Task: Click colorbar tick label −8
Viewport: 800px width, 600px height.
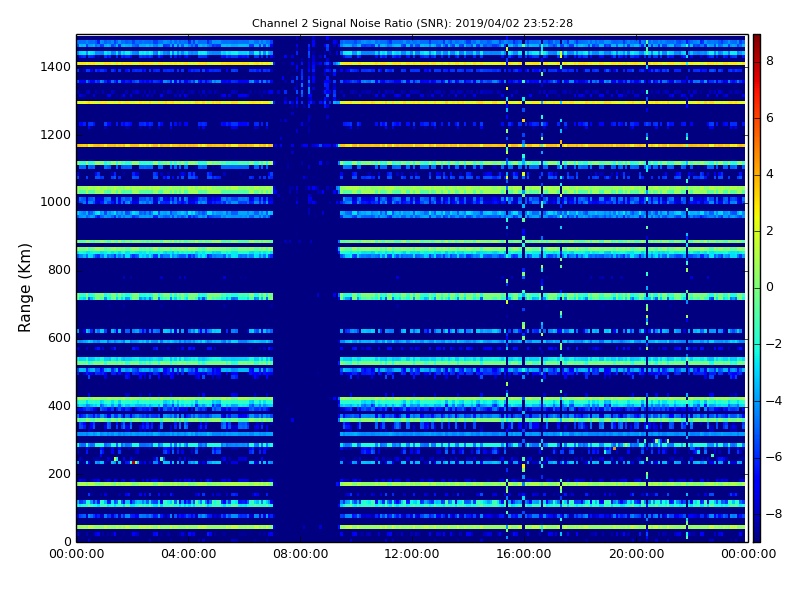Action: point(774,514)
